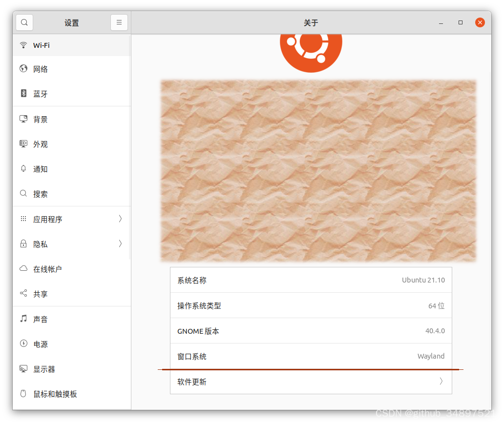
Task: Select the 声音 speaker icon
Action: [x=23, y=319]
